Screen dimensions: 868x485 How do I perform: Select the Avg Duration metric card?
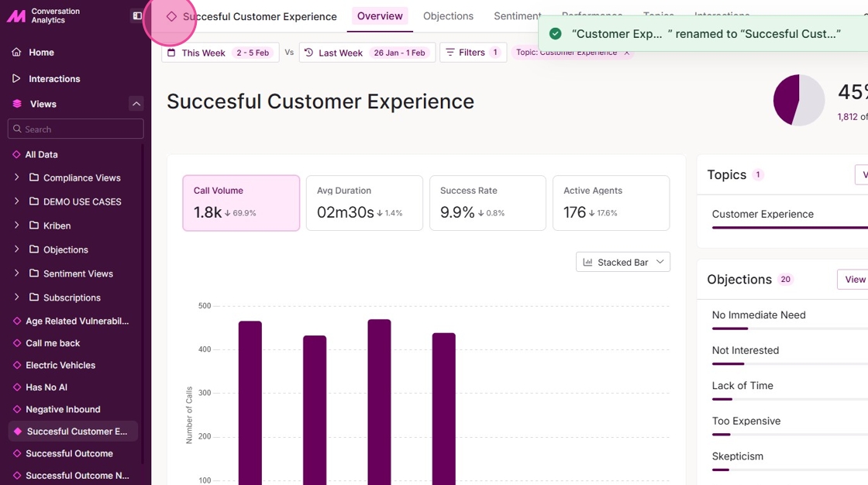click(364, 203)
